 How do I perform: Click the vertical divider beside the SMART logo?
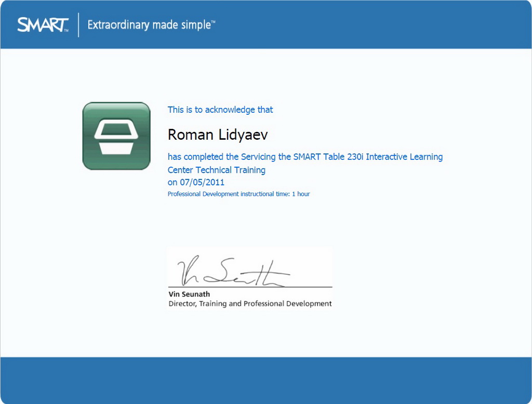tap(78, 24)
